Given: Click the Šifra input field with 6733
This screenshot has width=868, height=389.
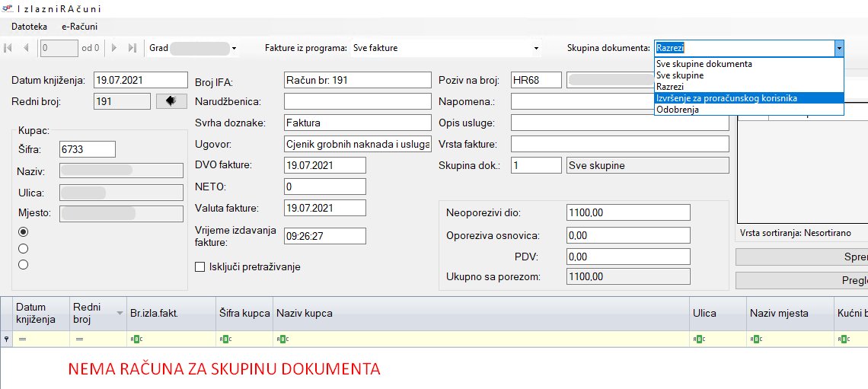Looking at the screenshot, I should point(87,149).
